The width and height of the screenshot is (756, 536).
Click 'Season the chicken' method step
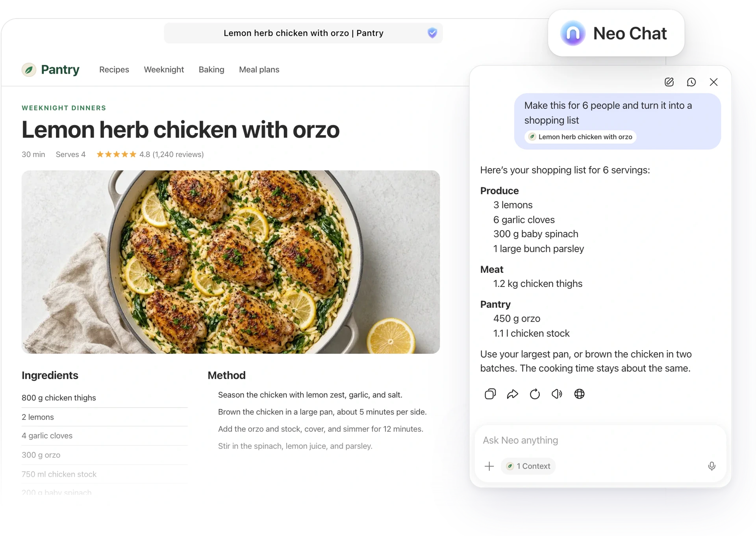[310, 395]
